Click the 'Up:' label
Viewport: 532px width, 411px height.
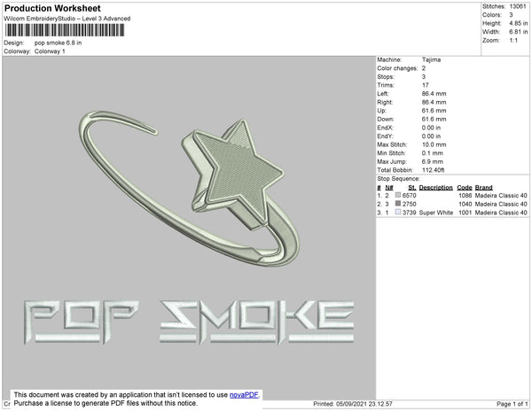pos(381,111)
